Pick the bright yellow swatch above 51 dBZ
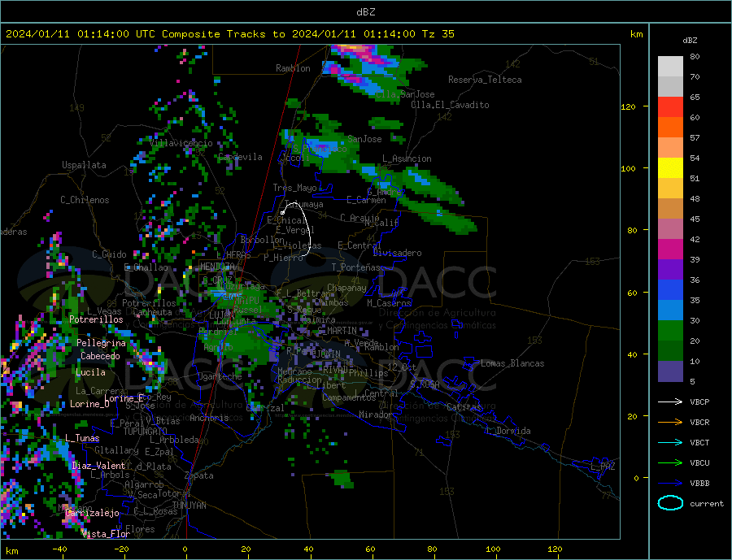 (x=670, y=168)
